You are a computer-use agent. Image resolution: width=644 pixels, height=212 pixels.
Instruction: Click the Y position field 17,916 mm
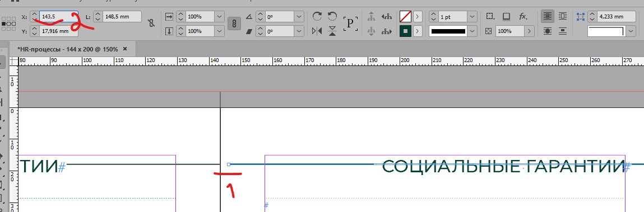tap(58, 31)
